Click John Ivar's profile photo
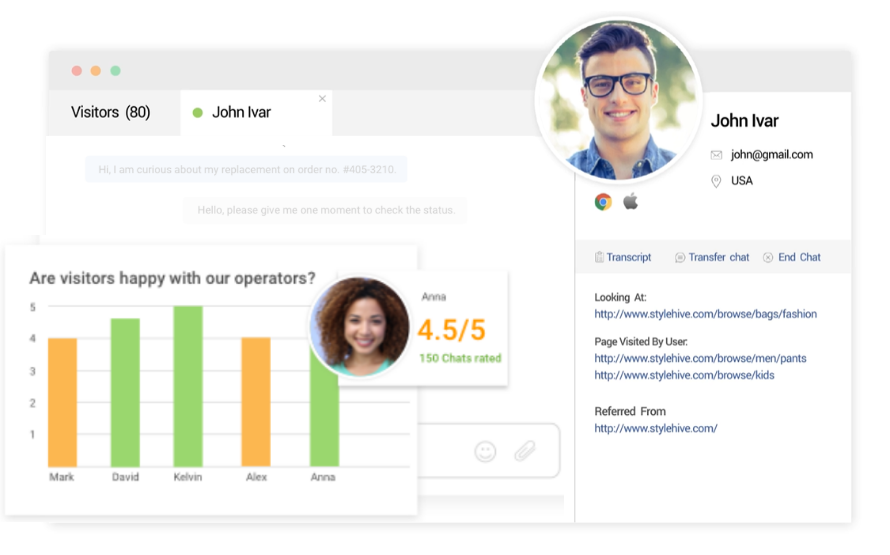The image size is (890, 555). tap(619, 100)
